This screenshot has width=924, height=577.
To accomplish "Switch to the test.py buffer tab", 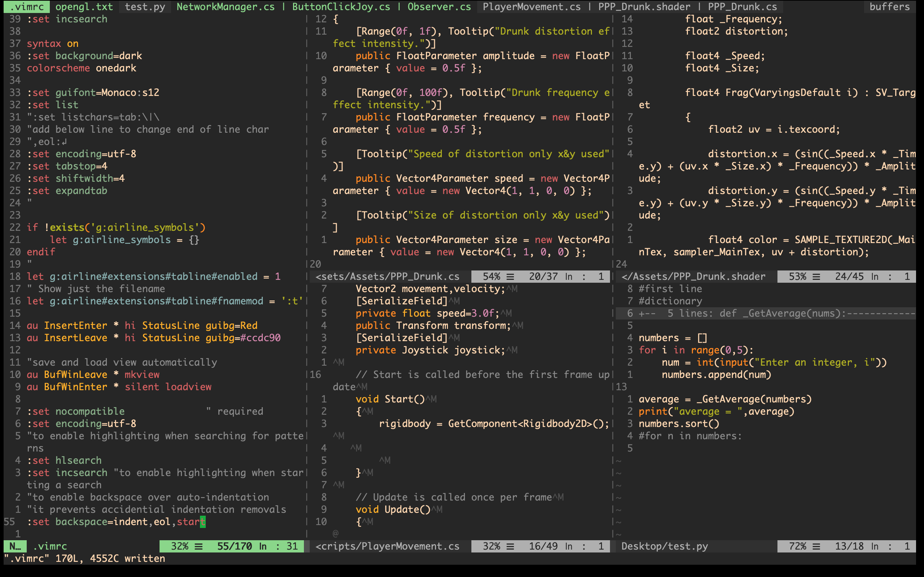I will tap(145, 6).
